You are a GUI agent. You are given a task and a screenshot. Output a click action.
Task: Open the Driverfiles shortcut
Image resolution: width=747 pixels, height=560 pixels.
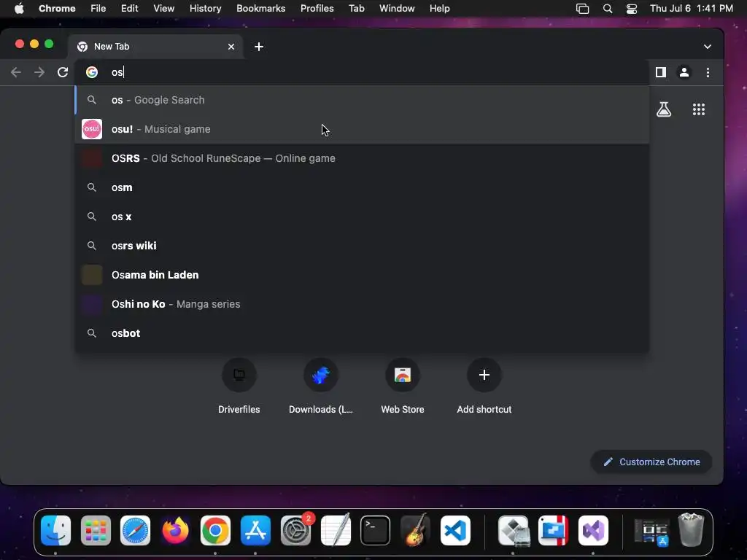239,386
